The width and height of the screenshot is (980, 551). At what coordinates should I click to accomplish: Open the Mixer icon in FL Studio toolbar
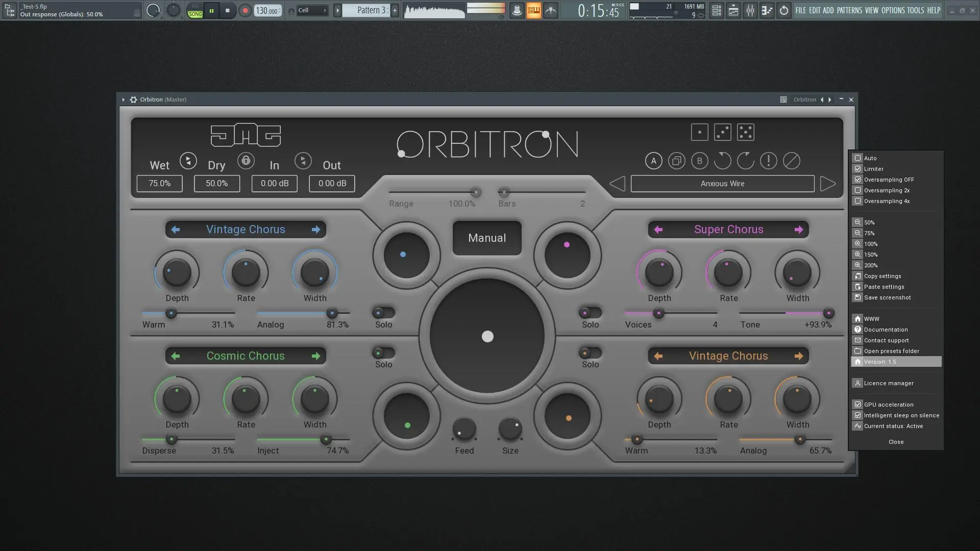point(750,10)
